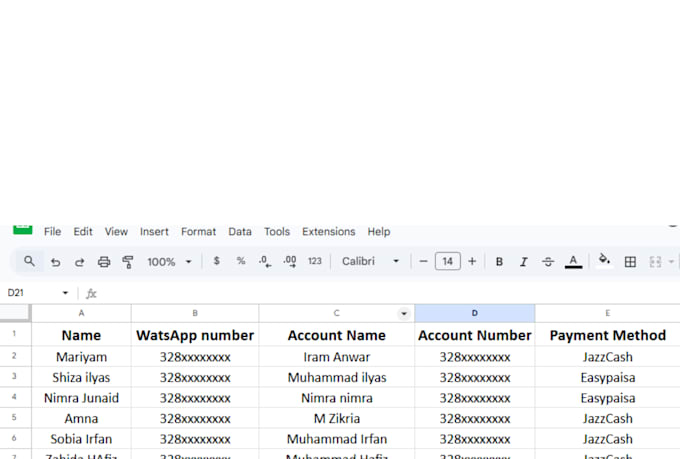The width and height of the screenshot is (680, 459).
Task: Select the cell 'Shiza ilyas'
Action: (x=81, y=377)
